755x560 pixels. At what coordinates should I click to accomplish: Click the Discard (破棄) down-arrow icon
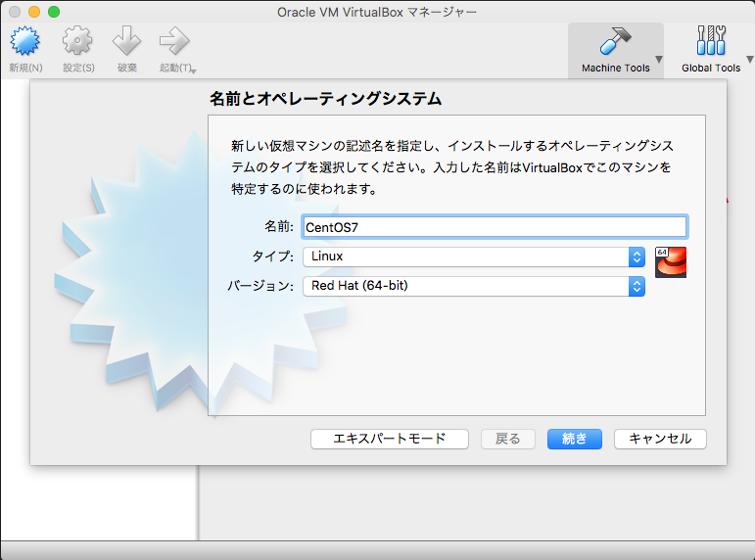(126, 41)
